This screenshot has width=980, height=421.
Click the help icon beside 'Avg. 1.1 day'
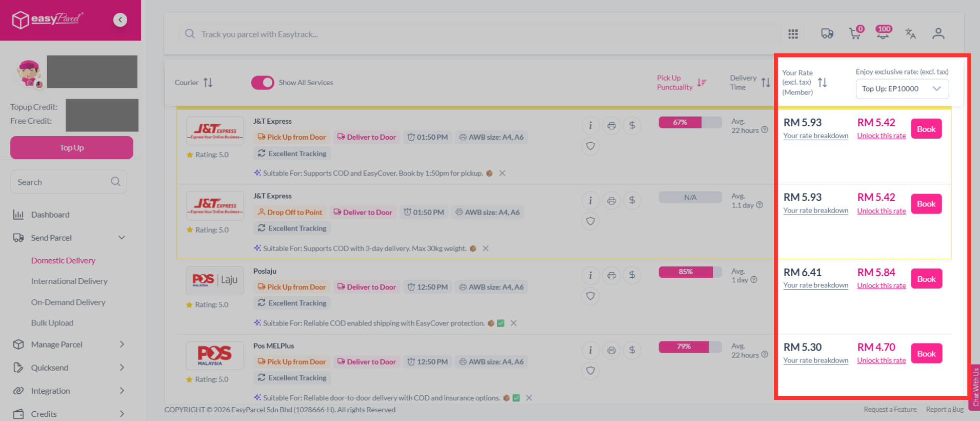(759, 205)
